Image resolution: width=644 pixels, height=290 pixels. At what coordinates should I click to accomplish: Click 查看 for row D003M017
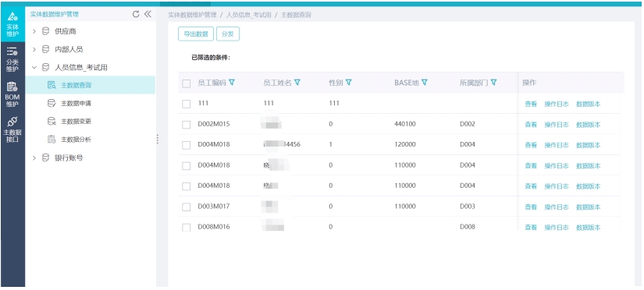(531, 207)
